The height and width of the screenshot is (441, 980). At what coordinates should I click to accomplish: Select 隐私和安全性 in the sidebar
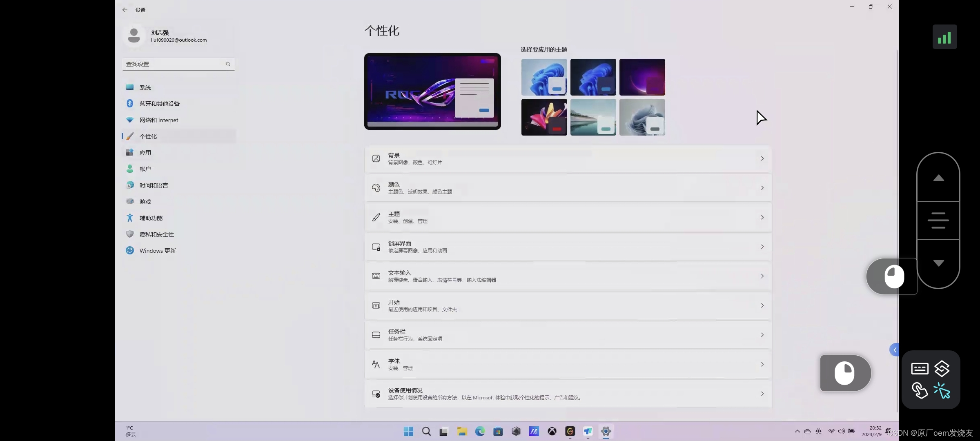(x=179, y=234)
